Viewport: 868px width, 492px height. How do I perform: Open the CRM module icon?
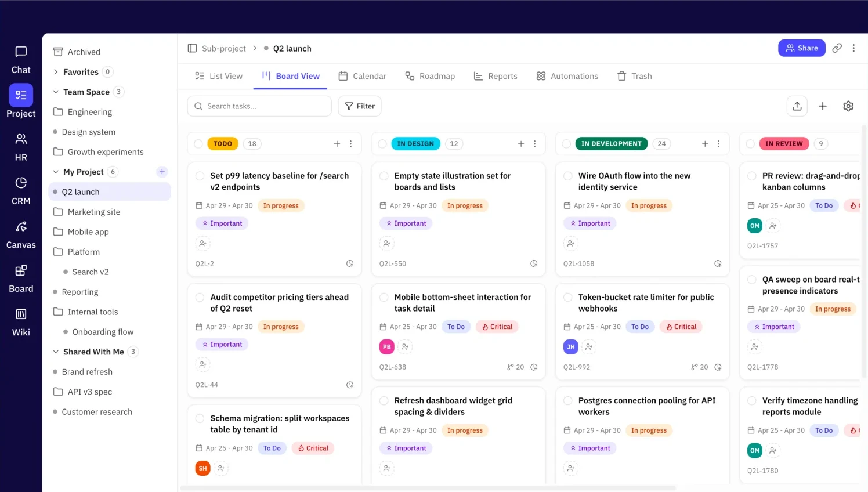21,183
